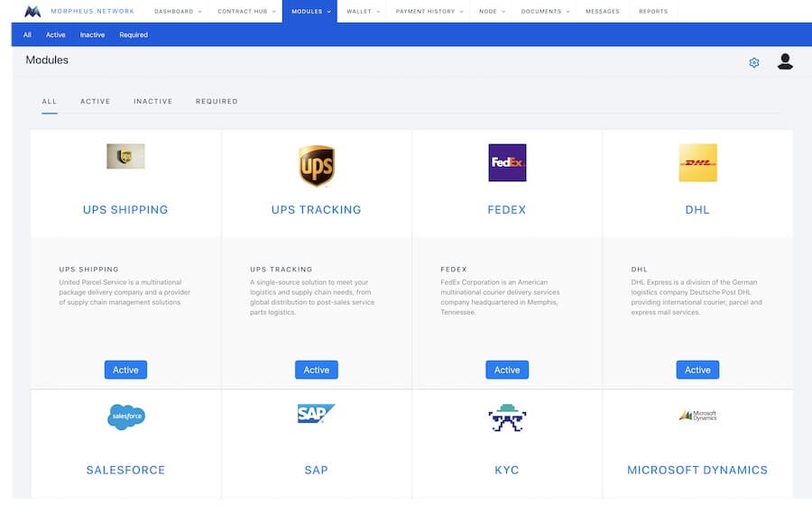This screenshot has width=812, height=513.
Task: Open the user profile avatar icon
Action: [785, 61]
